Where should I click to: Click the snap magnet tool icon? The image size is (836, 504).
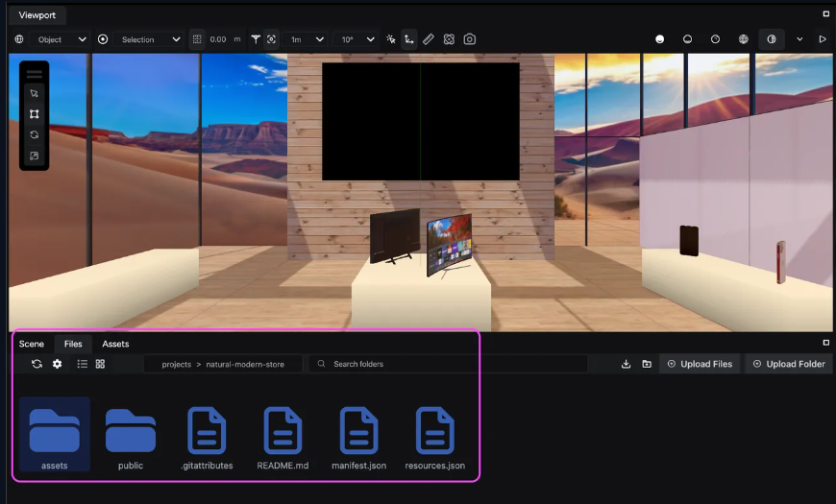pos(256,39)
